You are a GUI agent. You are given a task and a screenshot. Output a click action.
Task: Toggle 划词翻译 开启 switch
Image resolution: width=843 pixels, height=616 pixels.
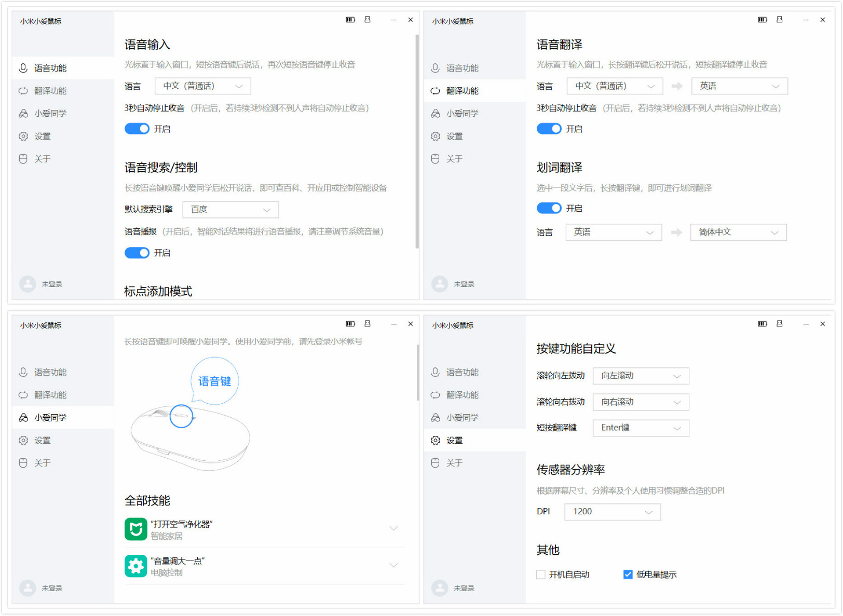549,208
